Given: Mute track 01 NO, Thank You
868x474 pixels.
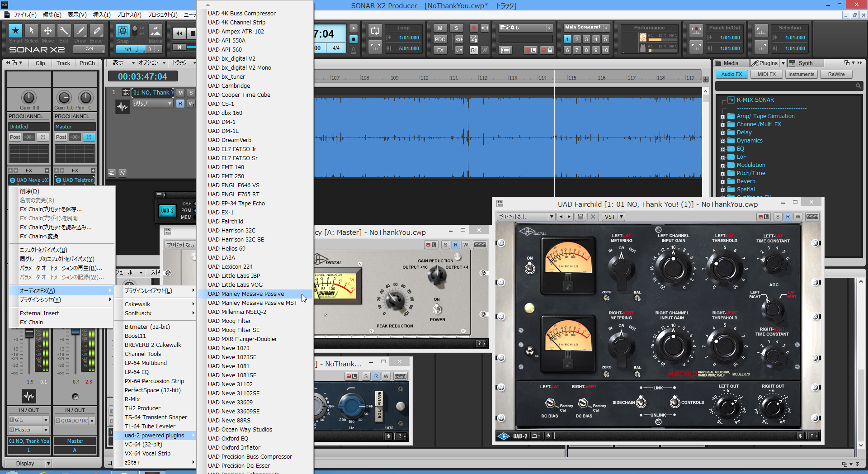Looking at the screenshot, I should pos(180,93).
